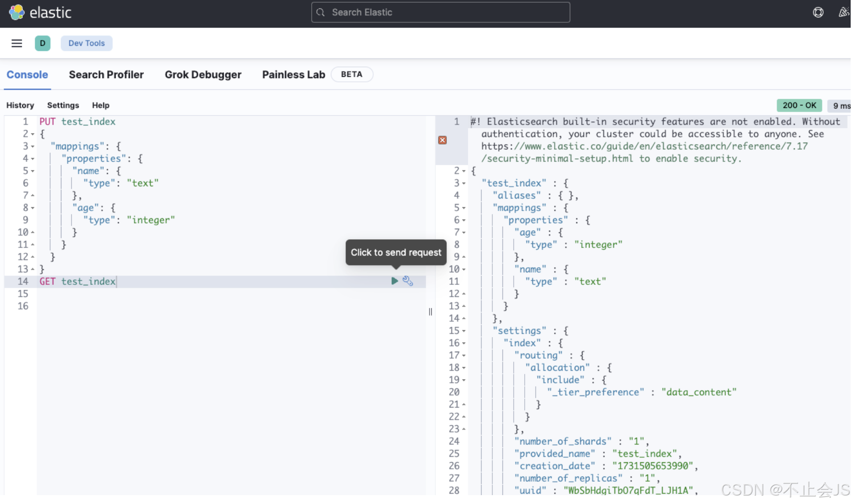Image resolution: width=852 pixels, height=504 pixels.
Task: Click the "uuid" key in output
Action: point(530,491)
